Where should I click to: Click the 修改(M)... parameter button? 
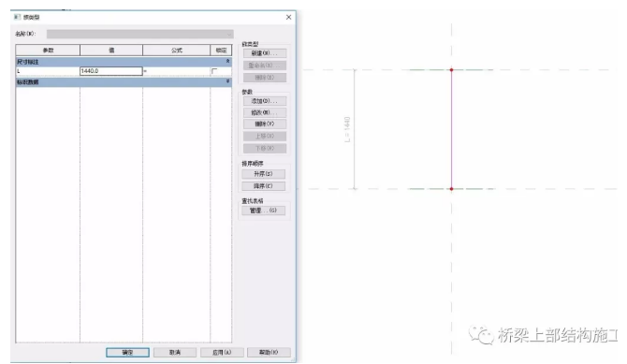click(x=264, y=112)
